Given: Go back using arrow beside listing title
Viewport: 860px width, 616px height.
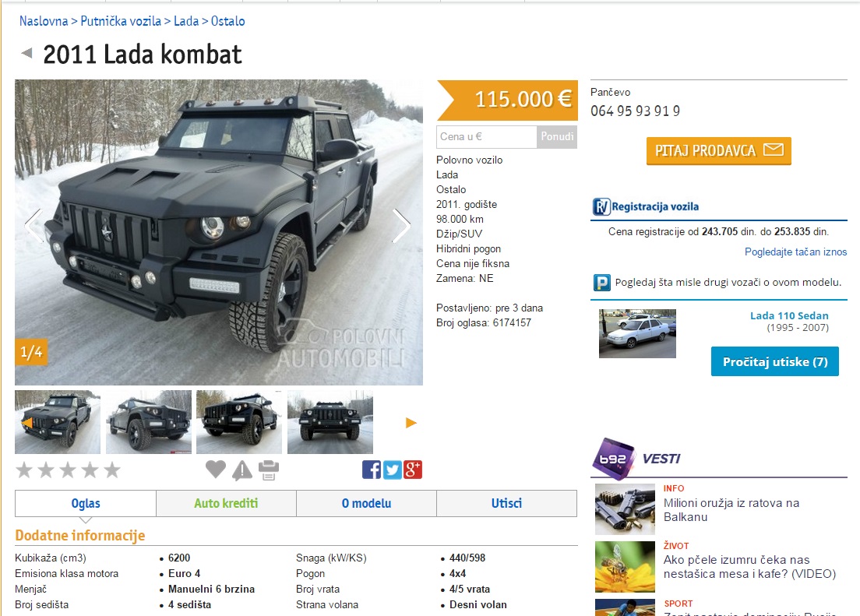Looking at the screenshot, I should click(x=26, y=54).
